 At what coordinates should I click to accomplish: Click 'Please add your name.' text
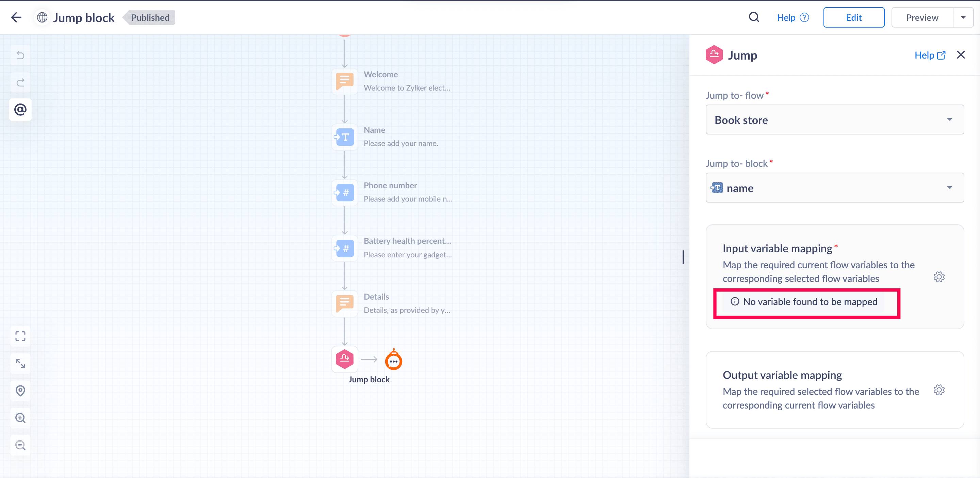tap(401, 143)
